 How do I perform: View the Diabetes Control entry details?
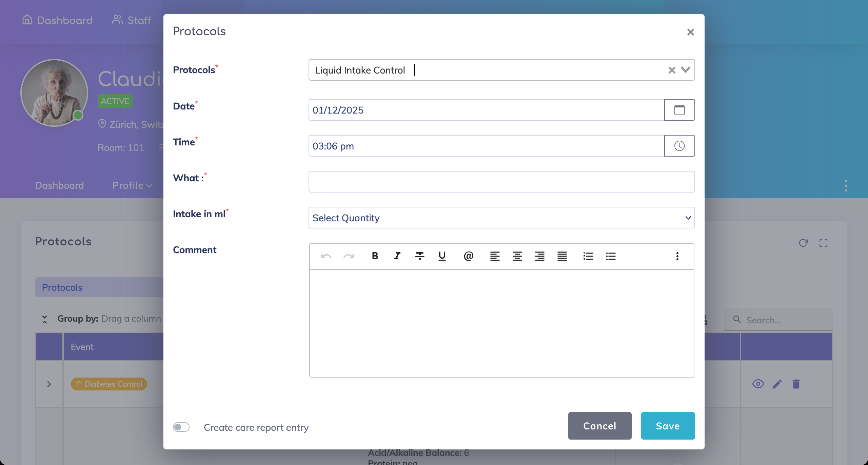coord(758,384)
